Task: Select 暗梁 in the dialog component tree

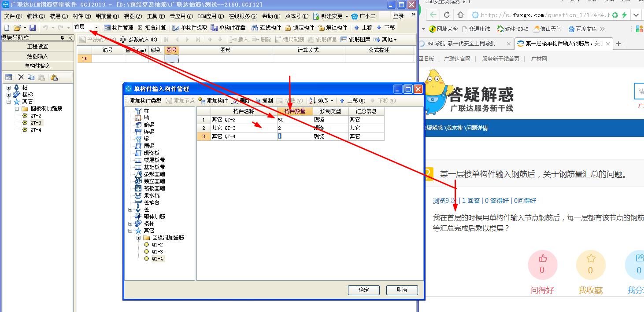Action: click(149, 125)
